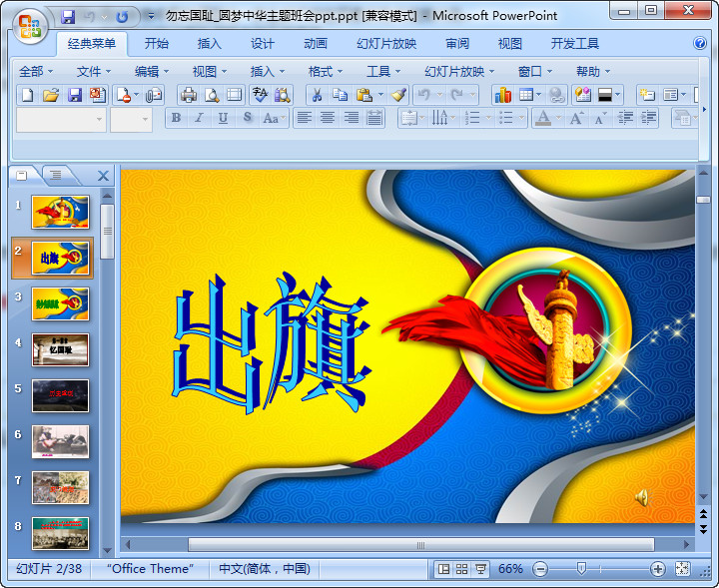Click the insert table icon
This screenshot has width=719, height=588.
[525, 95]
